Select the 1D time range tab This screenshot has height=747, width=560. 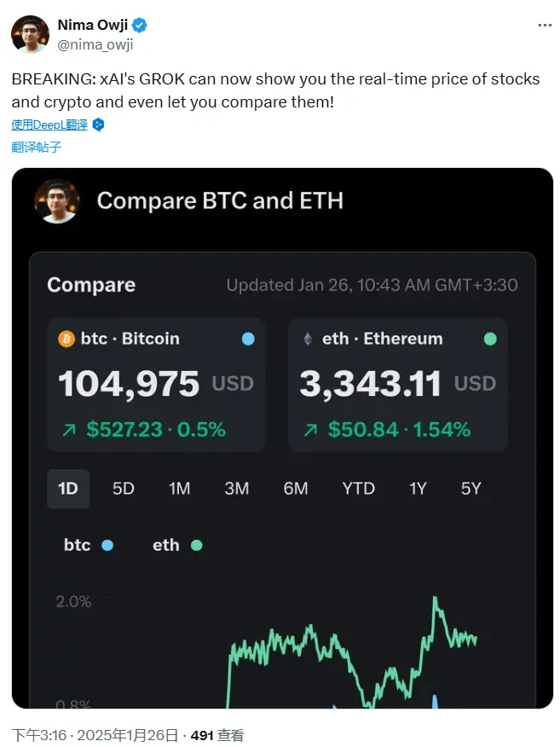tap(68, 489)
